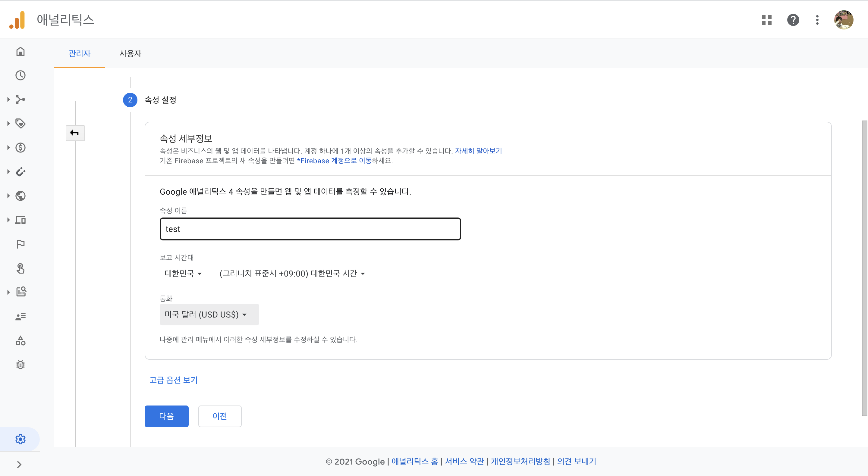Open the Home icon in sidebar
The height and width of the screenshot is (476, 868).
(x=20, y=51)
